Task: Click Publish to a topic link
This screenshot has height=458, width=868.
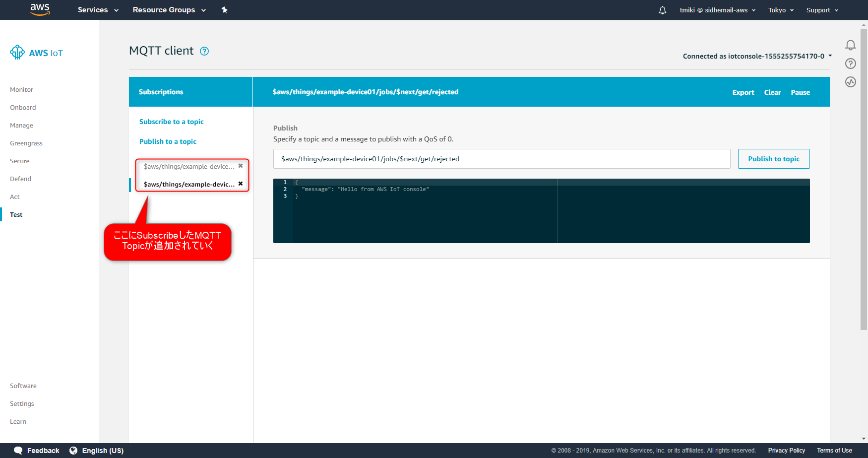Action: point(168,141)
